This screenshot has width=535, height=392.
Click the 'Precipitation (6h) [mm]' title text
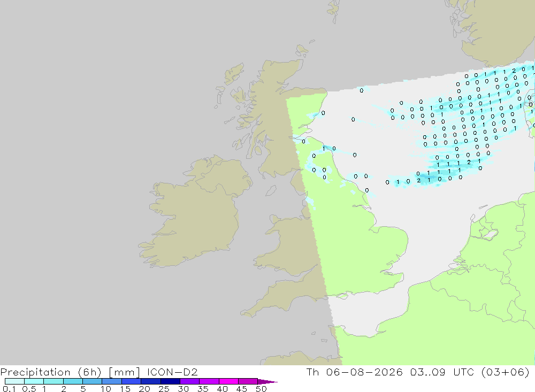(70, 372)
